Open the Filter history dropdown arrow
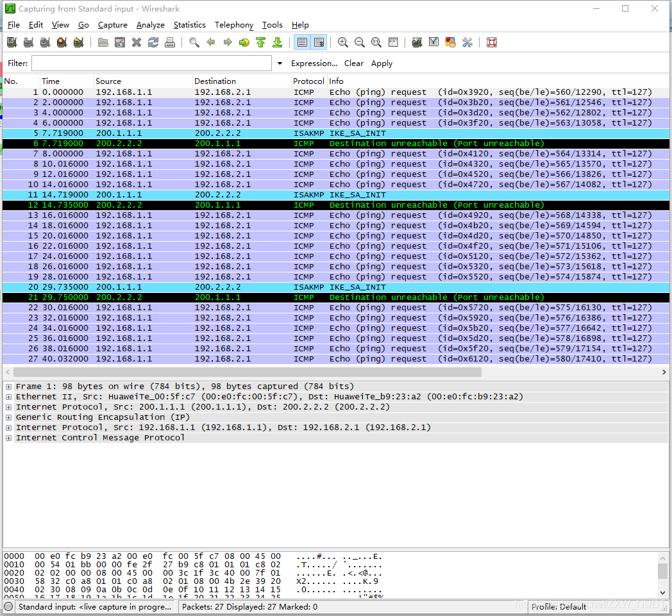This screenshot has width=672, height=616. pos(280,63)
